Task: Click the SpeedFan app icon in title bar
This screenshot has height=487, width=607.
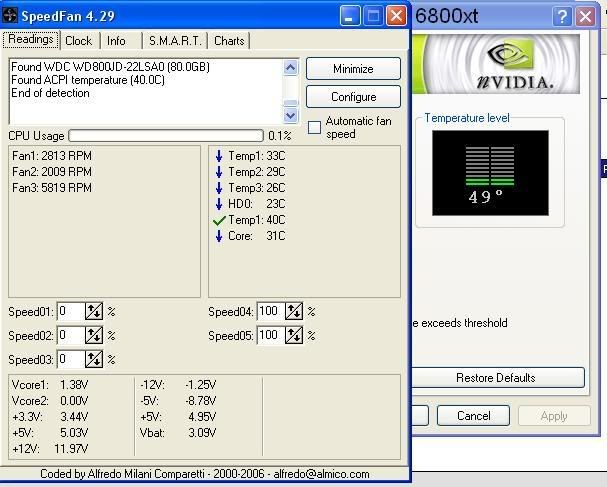Action: (x=10, y=16)
